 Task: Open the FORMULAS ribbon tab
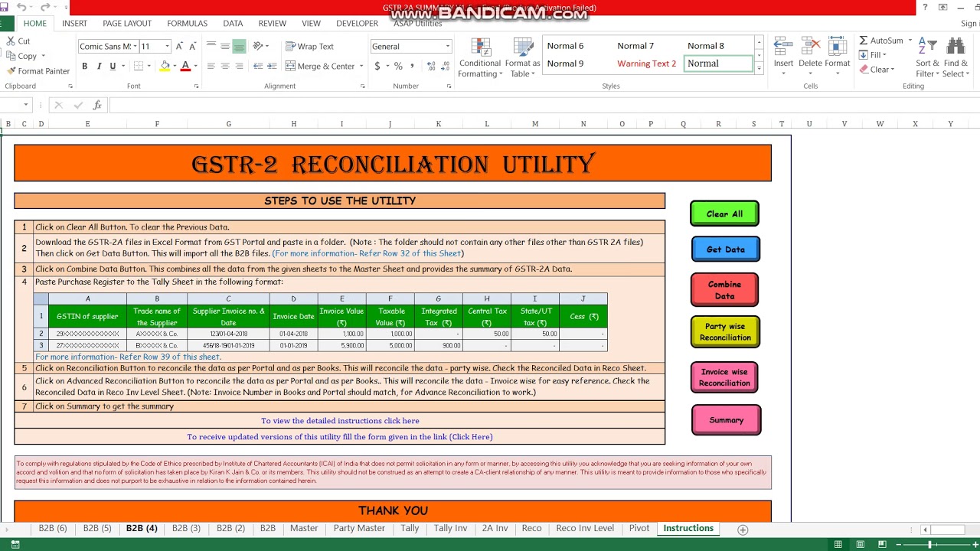(187, 24)
